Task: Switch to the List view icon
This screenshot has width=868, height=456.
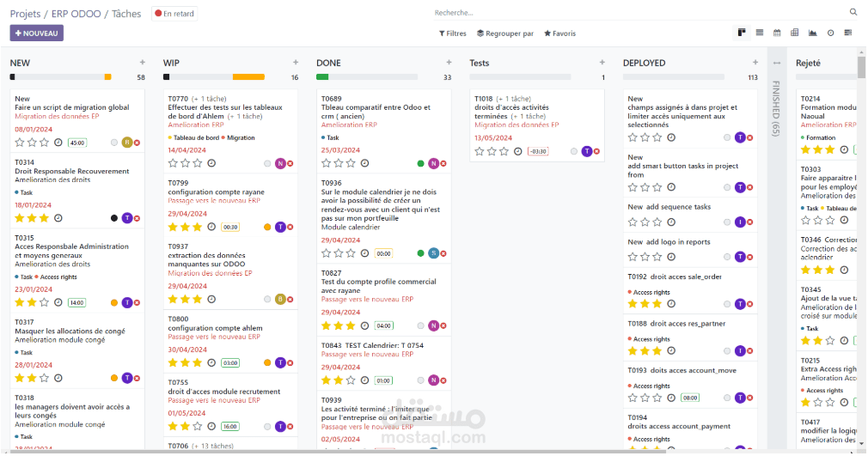Action: coord(760,33)
